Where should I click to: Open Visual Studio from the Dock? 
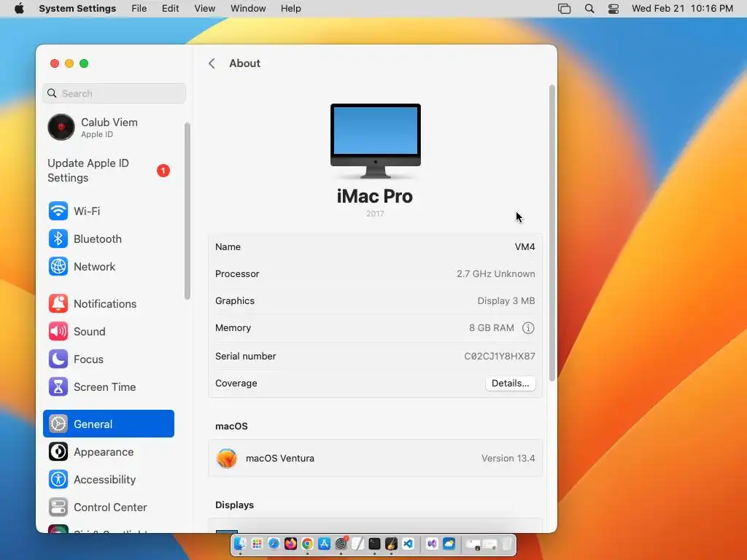[432, 544]
